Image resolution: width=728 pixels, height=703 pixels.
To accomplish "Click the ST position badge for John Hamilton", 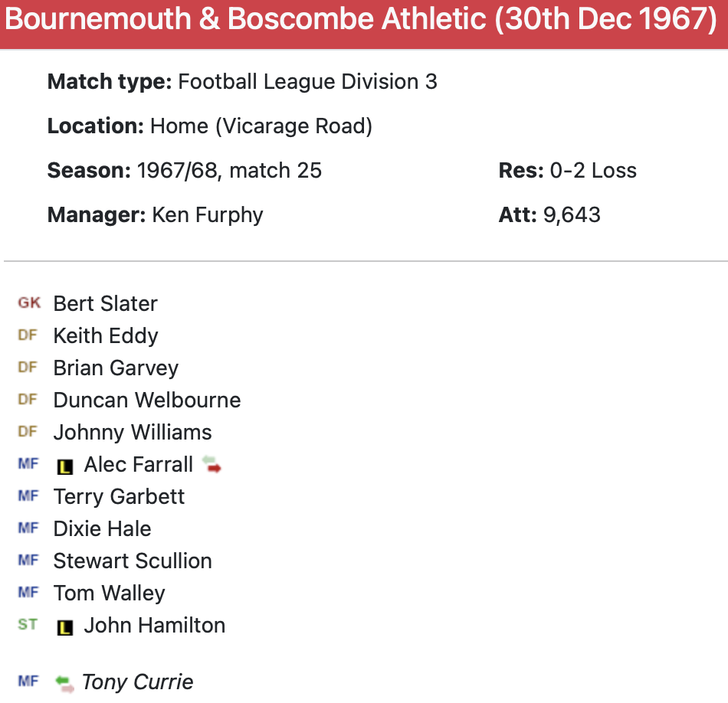I will pyautogui.click(x=28, y=625).
